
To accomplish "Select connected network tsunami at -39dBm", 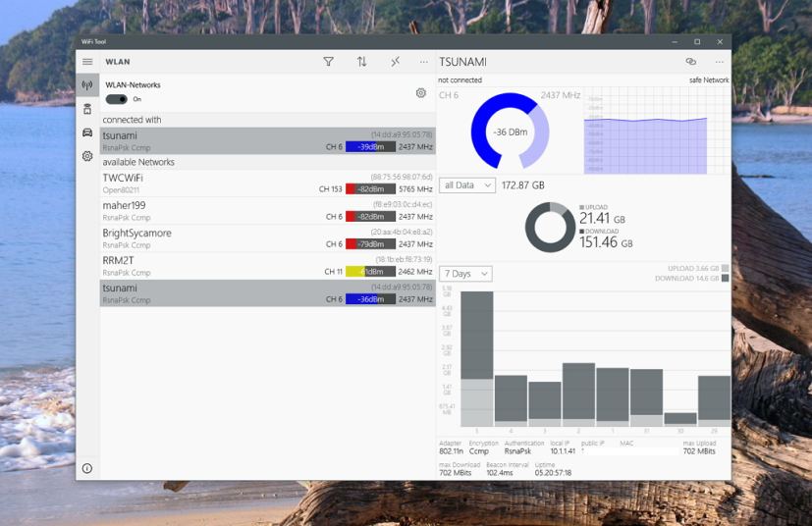I will (x=267, y=140).
